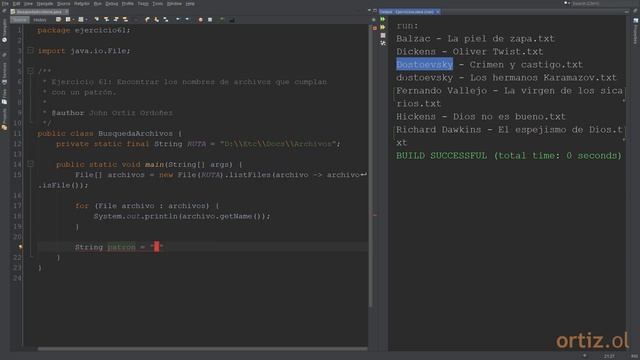The width and height of the screenshot is (640, 360).
Task: Open Projects side panel tab
Action: pyautogui.click(x=4, y=119)
